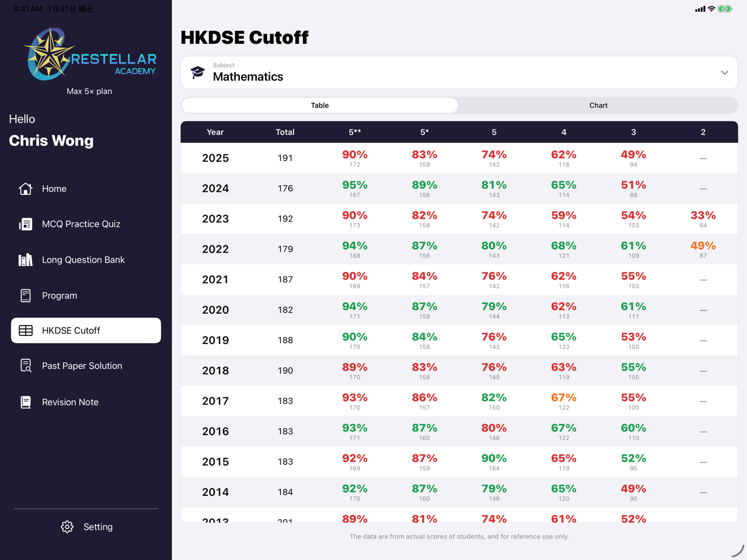Click 2022 level 2 cutoff 49%
This screenshot has width=747, height=560.
click(x=703, y=246)
